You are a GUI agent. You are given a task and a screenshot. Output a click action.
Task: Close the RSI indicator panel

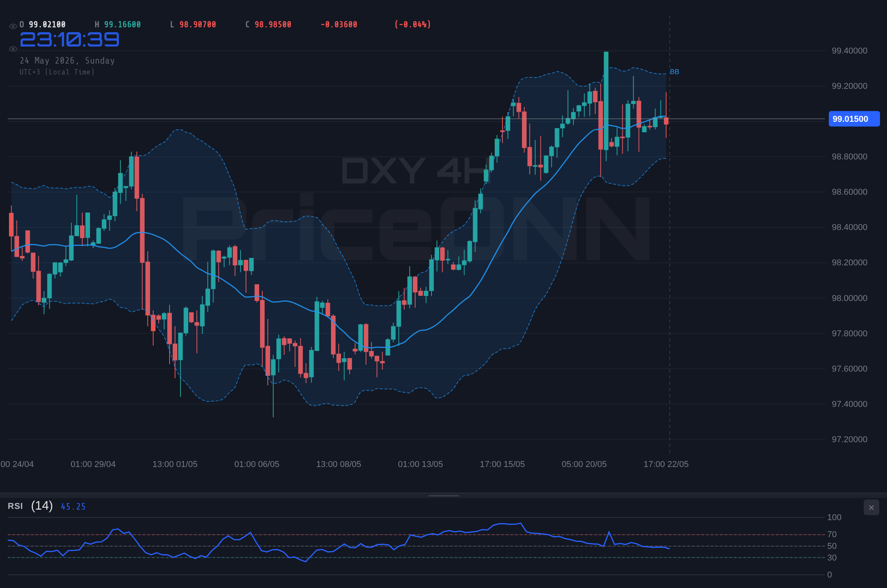pyautogui.click(x=871, y=507)
